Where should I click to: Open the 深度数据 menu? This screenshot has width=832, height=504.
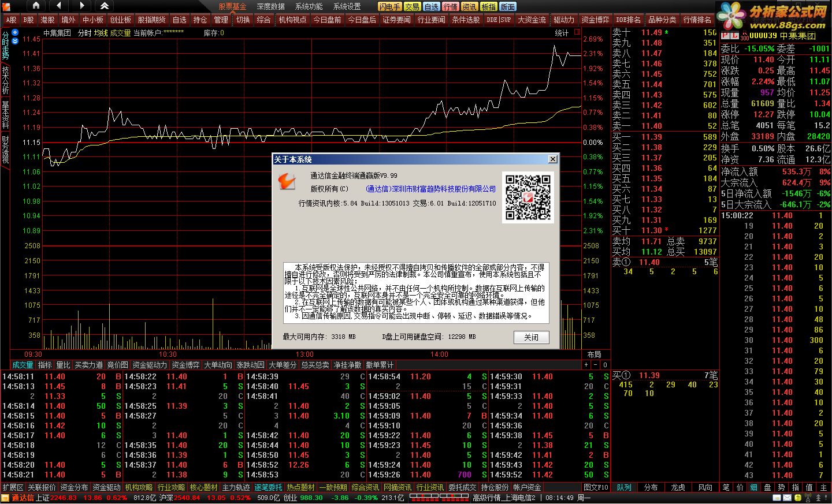click(x=270, y=6)
